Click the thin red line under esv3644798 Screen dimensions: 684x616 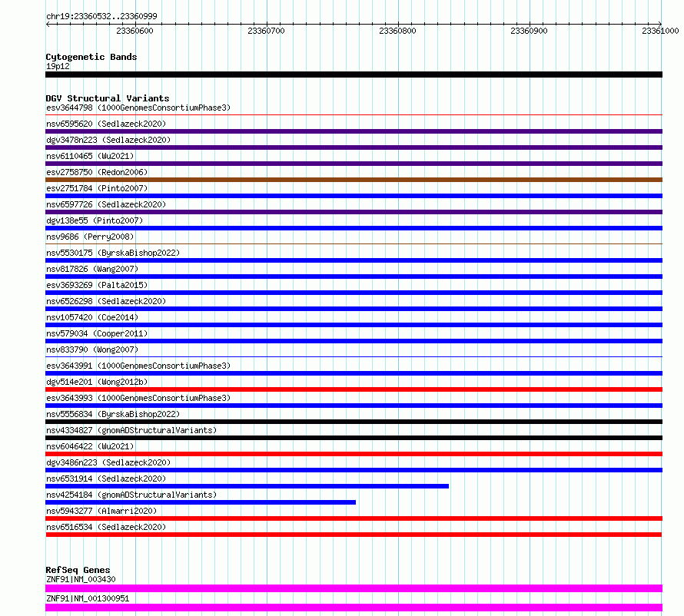tap(354, 115)
